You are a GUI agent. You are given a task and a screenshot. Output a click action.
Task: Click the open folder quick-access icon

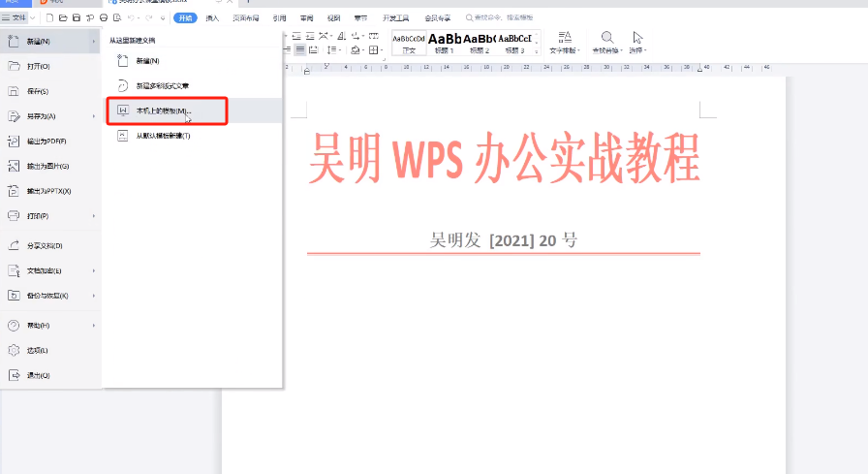[x=63, y=17]
